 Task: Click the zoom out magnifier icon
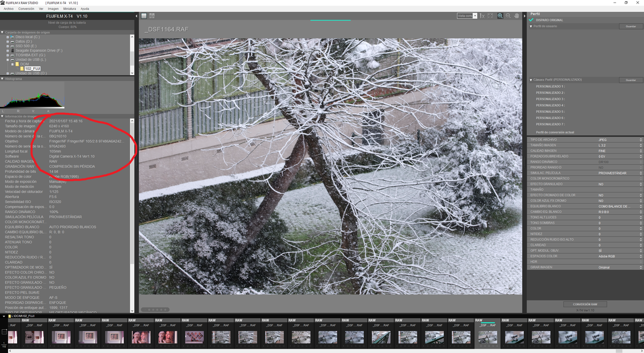click(x=508, y=16)
